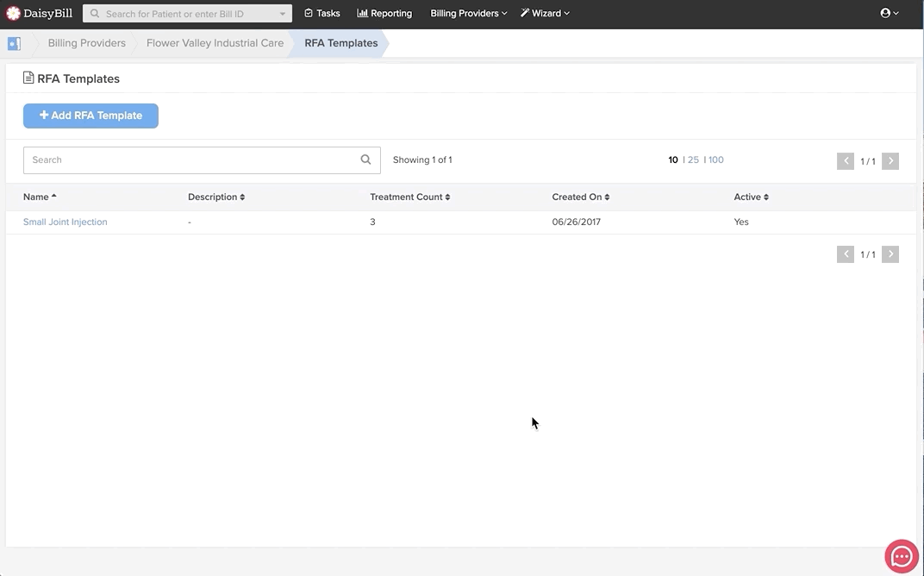Select the RFA Templates breadcrumb
924x576 pixels.
341,43
